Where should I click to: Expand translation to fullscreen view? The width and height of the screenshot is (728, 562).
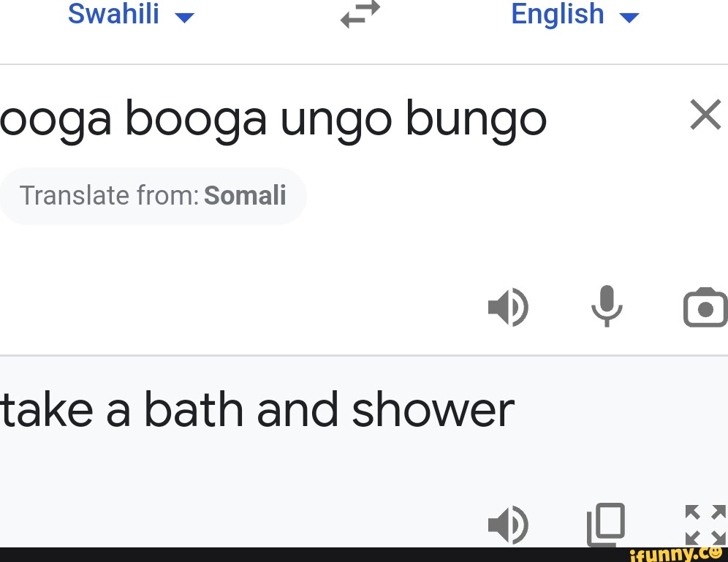(x=704, y=524)
